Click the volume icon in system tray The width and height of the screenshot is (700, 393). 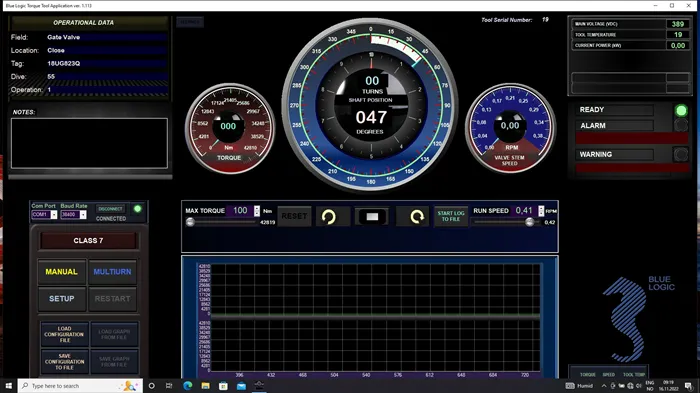pyautogui.click(x=639, y=386)
